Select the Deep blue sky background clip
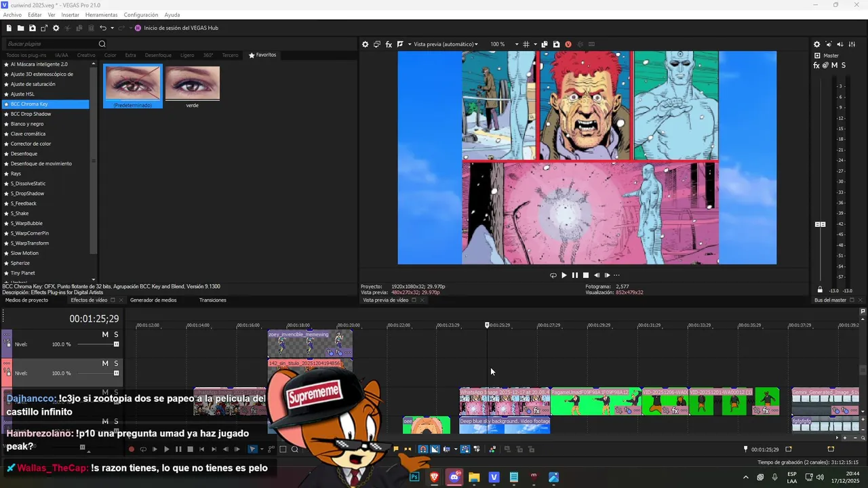 505,426
